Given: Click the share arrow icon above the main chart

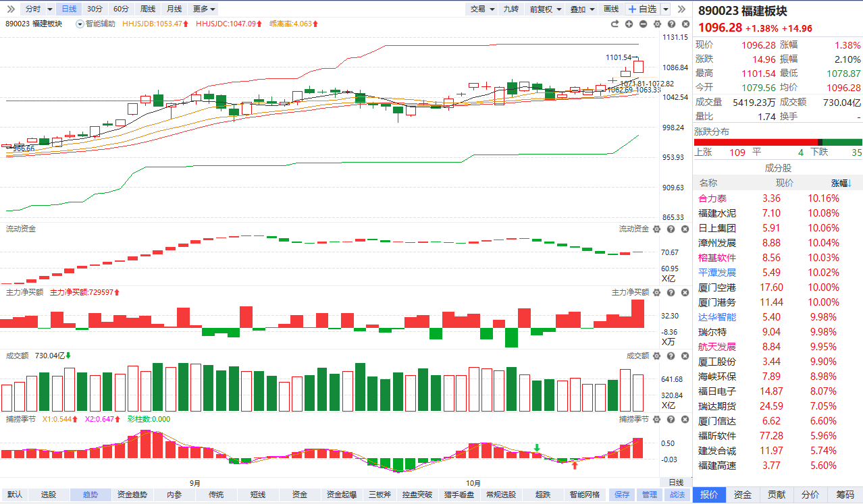Looking at the screenshot, I should [614, 24].
